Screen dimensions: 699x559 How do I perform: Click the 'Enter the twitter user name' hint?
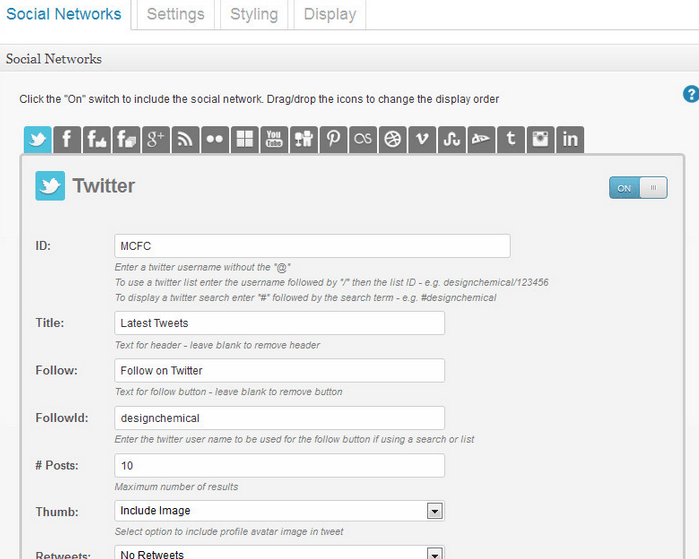295,439
